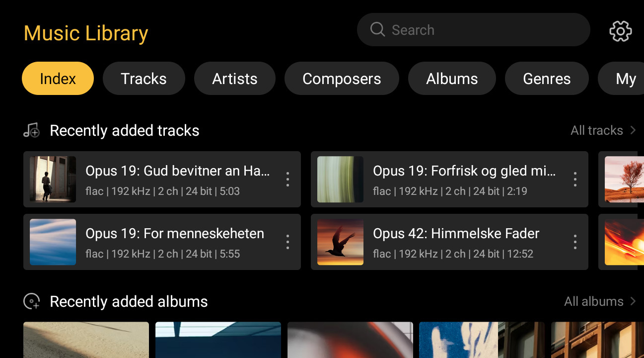The width and height of the screenshot is (644, 358).
Task: Play Opus 42: Himmelske Fader bird thumbnail
Action: tap(340, 242)
